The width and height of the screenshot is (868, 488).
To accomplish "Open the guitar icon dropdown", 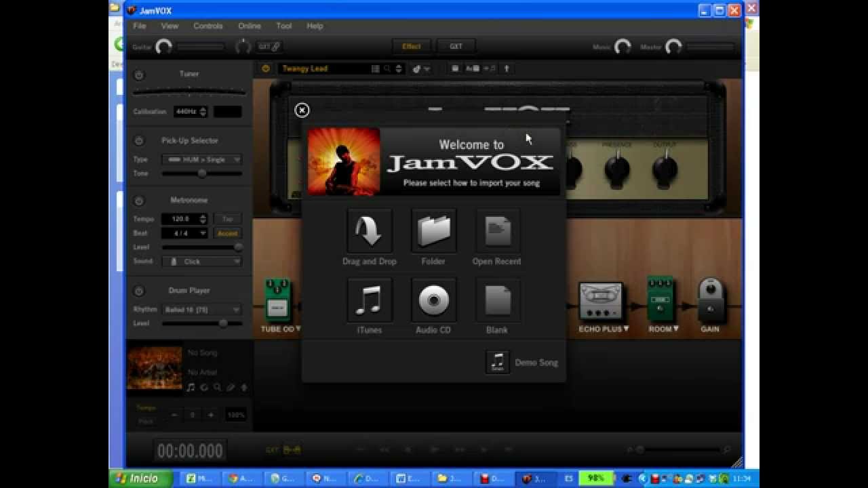I will (x=420, y=68).
